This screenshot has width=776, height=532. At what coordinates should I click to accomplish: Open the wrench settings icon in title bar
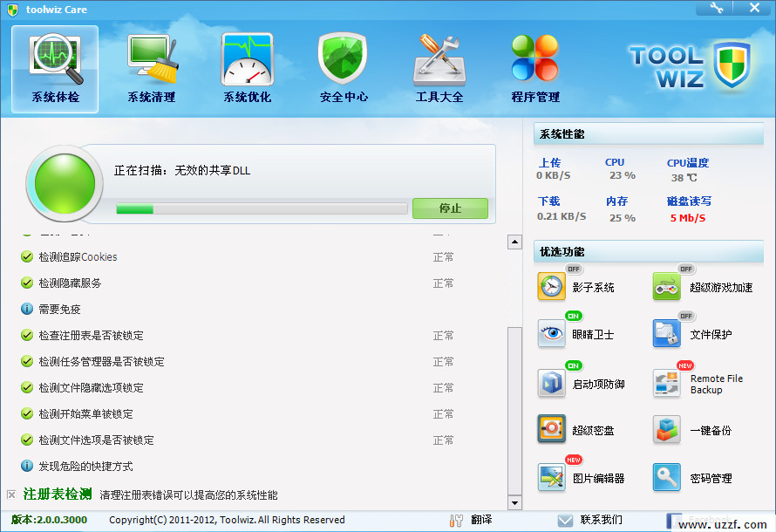[716, 8]
